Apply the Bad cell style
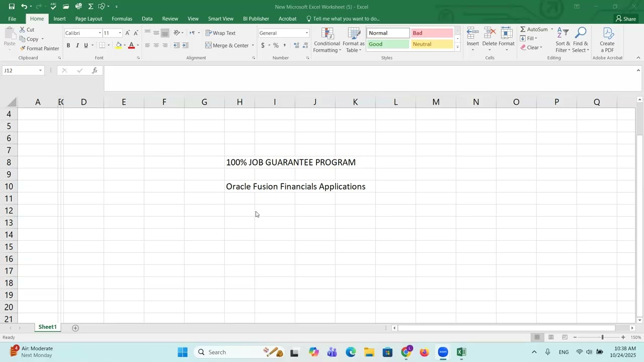644x362 pixels. coord(432,33)
